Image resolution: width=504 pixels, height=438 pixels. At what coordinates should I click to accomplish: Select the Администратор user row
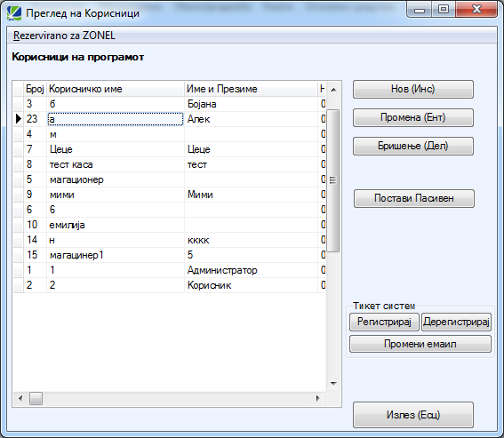[170, 270]
